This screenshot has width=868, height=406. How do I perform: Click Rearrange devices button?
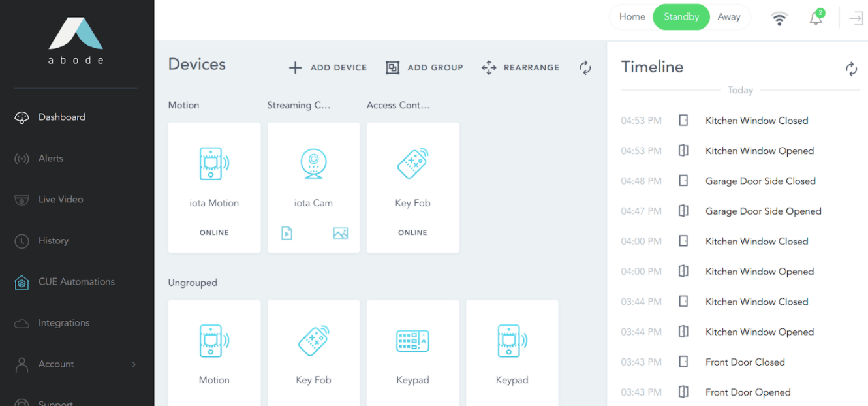tap(520, 67)
